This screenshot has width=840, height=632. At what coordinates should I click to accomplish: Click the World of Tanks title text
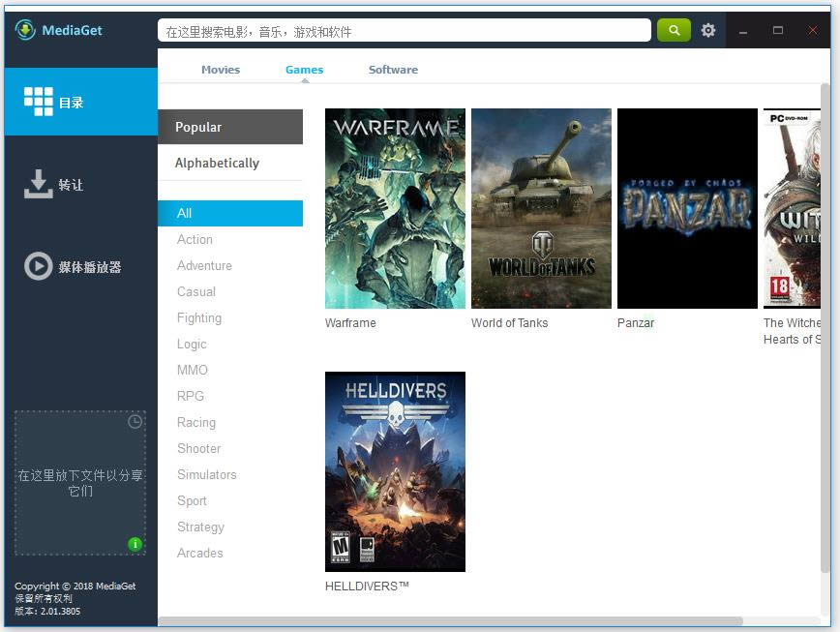pyautogui.click(x=509, y=323)
